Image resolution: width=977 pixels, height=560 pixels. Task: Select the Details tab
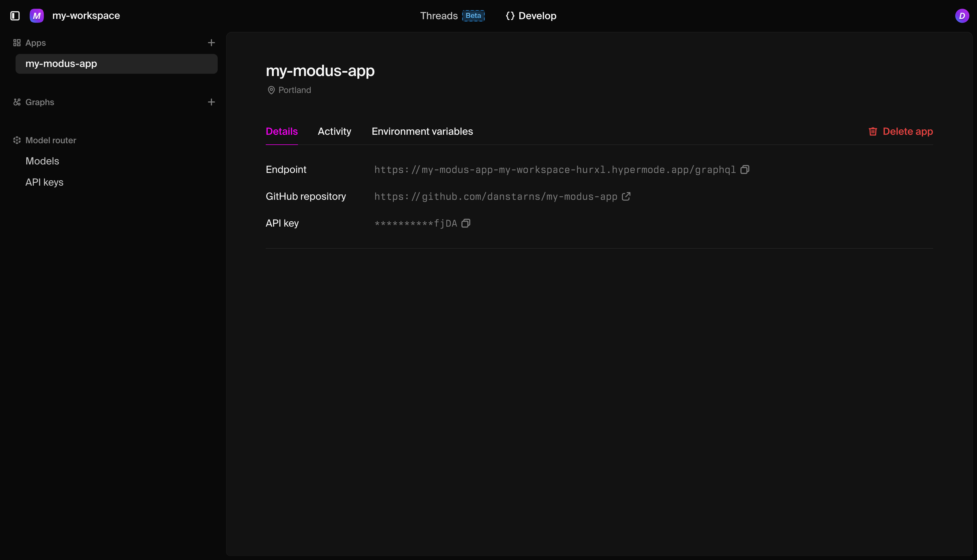tap(282, 132)
